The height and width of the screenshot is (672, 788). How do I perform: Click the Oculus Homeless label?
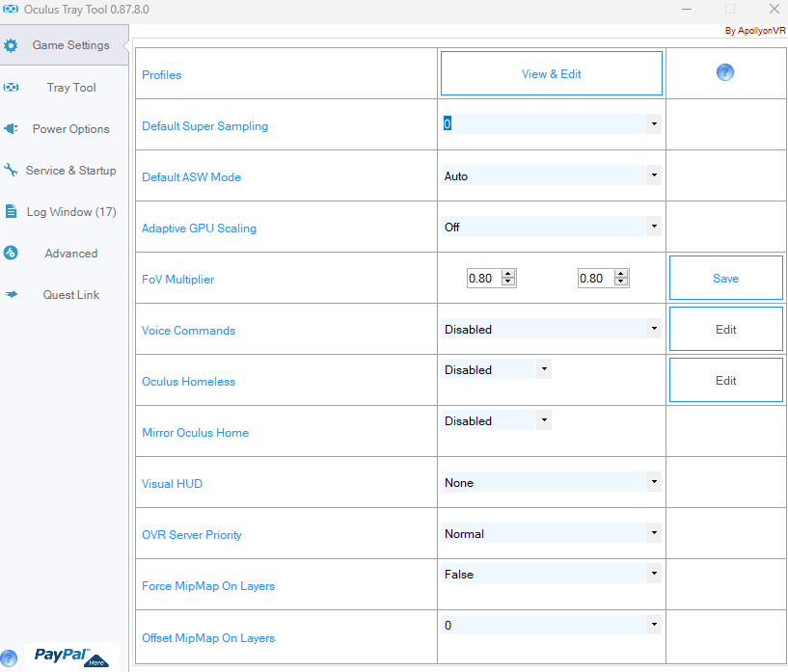(x=188, y=382)
